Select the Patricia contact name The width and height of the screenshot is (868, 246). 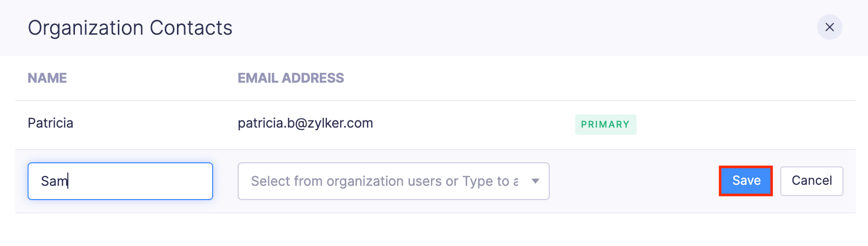50,123
